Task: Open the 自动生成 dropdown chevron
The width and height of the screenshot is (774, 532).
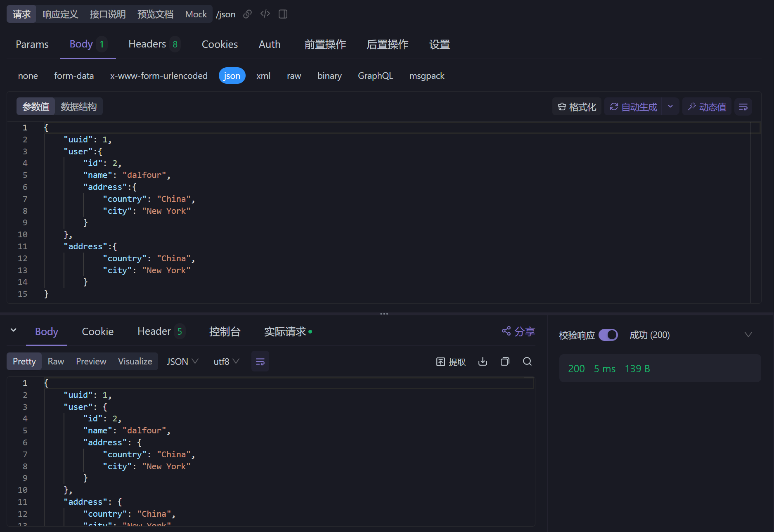Action: [x=671, y=106]
